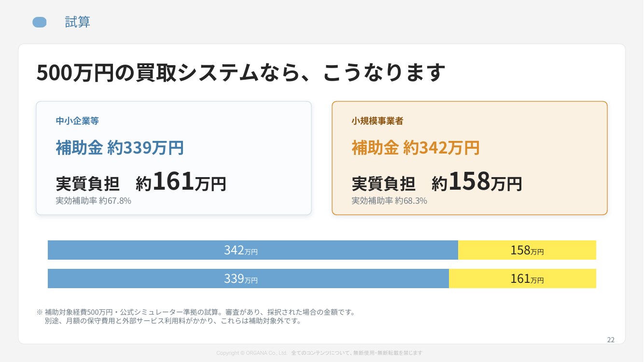Select the 中小企業等 card label
The height and width of the screenshot is (362, 644).
(x=77, y=121)
